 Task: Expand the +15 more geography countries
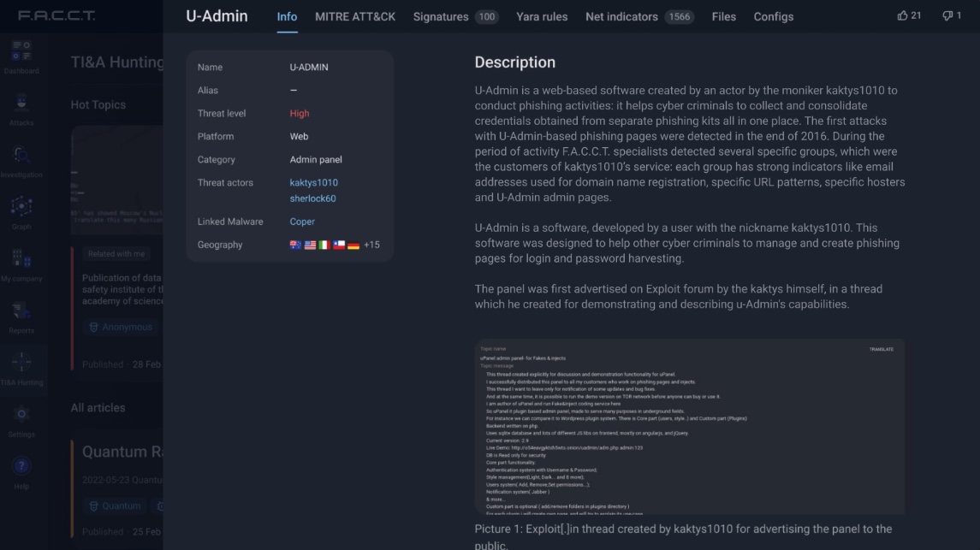(x=371, y=245)
